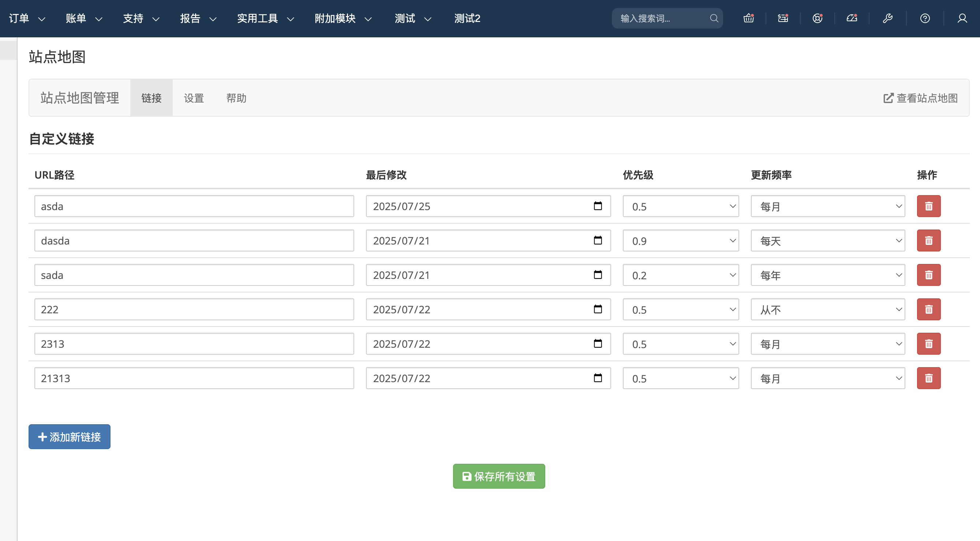Open the 测试2 menu item
The image size is (980, 541).
[x=467, y=18]
